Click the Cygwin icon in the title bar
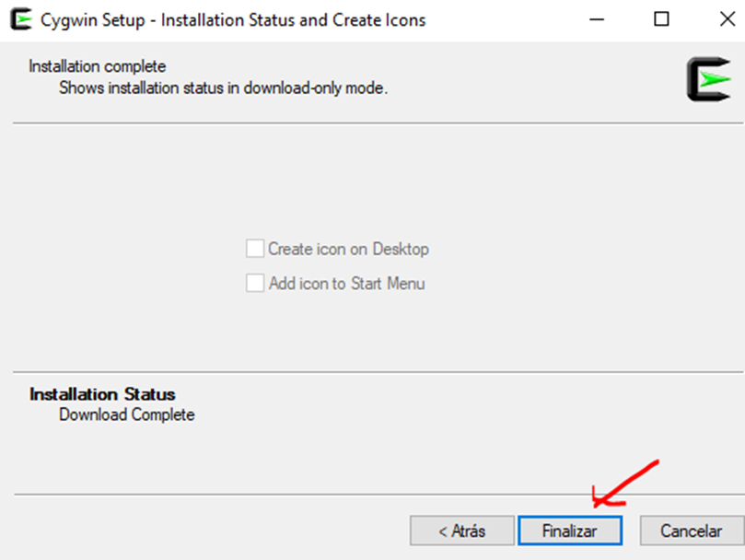745x560 pixels. pyautogui.click(x=19, y=19)
